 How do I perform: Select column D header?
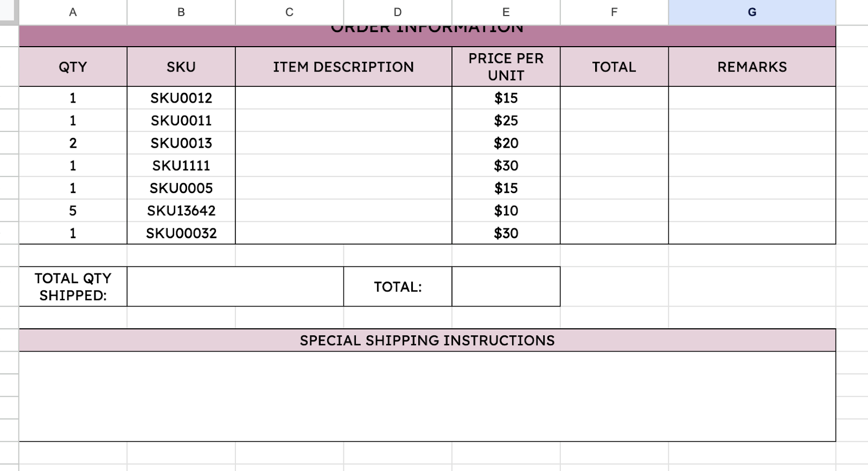pos(398,12)
